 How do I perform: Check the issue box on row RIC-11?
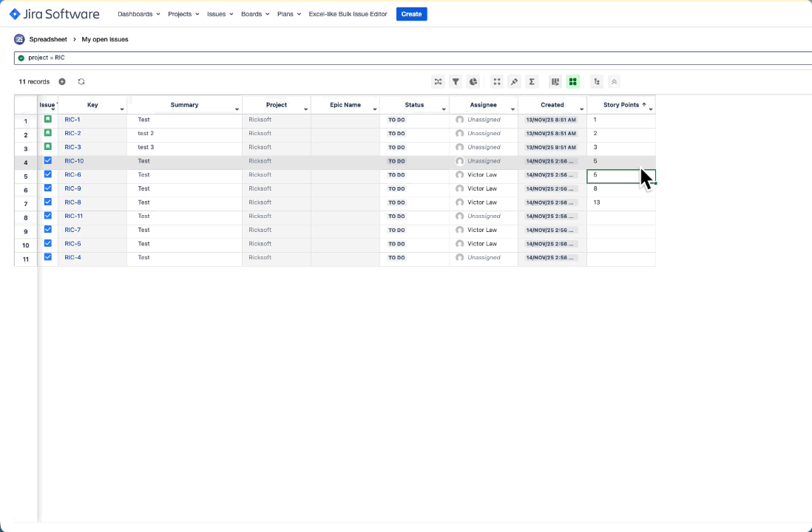pyautogui.click(x=47, y=216)
